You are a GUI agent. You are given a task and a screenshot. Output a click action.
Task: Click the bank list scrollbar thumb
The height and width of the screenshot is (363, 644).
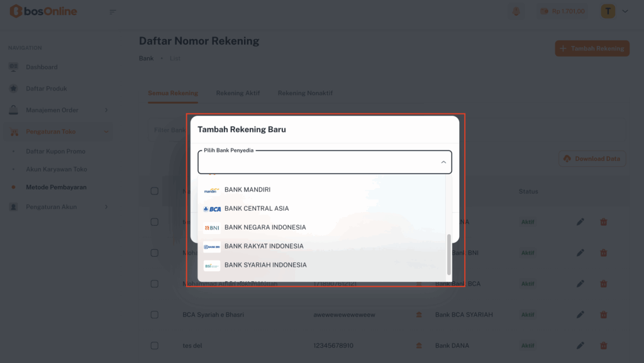448,254
